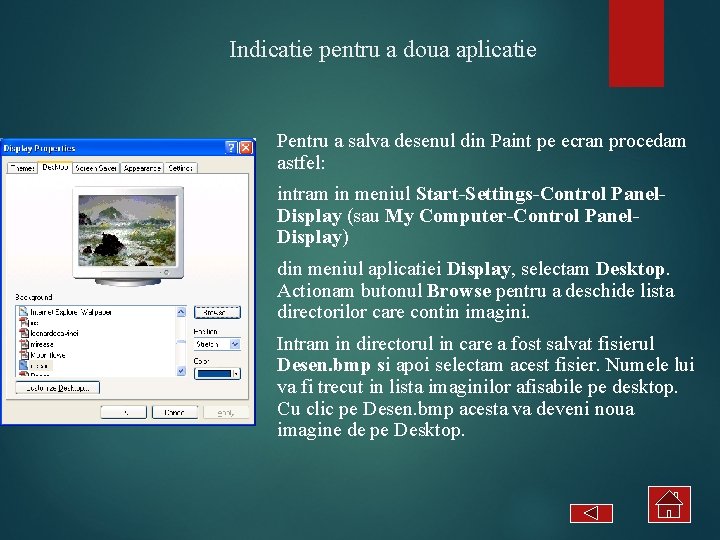Click the background list scroll-up arrow
This screenshot has width=720, height=540.
tap(181, 312)
